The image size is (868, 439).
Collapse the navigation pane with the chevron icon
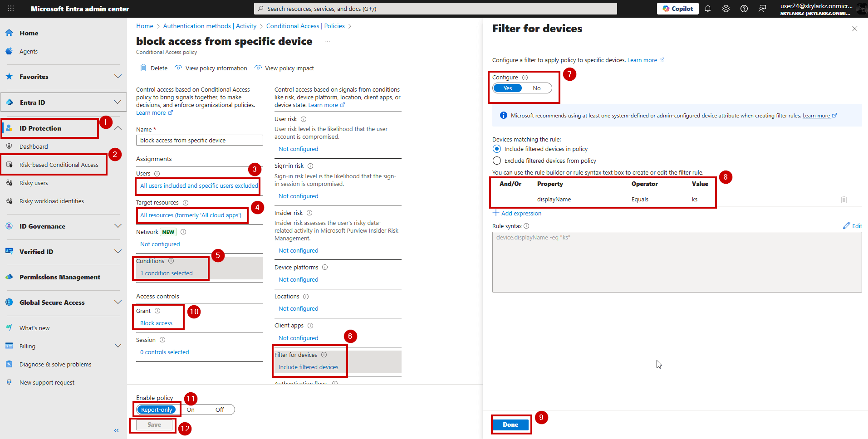pos(116,430)
